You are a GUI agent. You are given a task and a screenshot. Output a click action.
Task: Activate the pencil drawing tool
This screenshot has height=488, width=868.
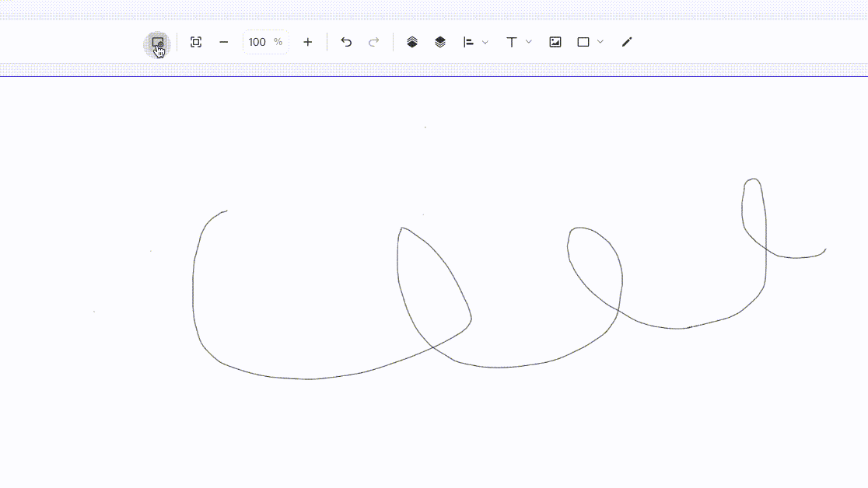[x=627, y=42]
